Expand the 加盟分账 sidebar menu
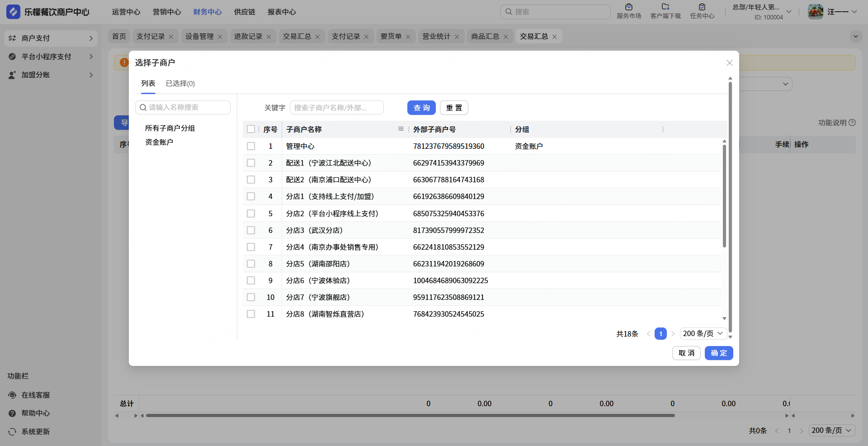This screenshot has width=868, height=446. [x=51, y=75]
